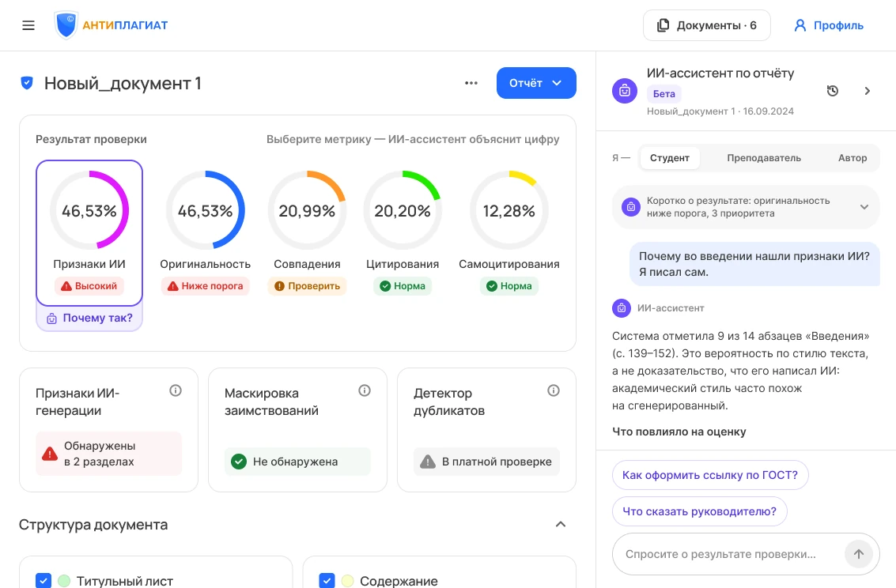
Task: Open the assistant chat history clock icon
Action: pos(833,91)
